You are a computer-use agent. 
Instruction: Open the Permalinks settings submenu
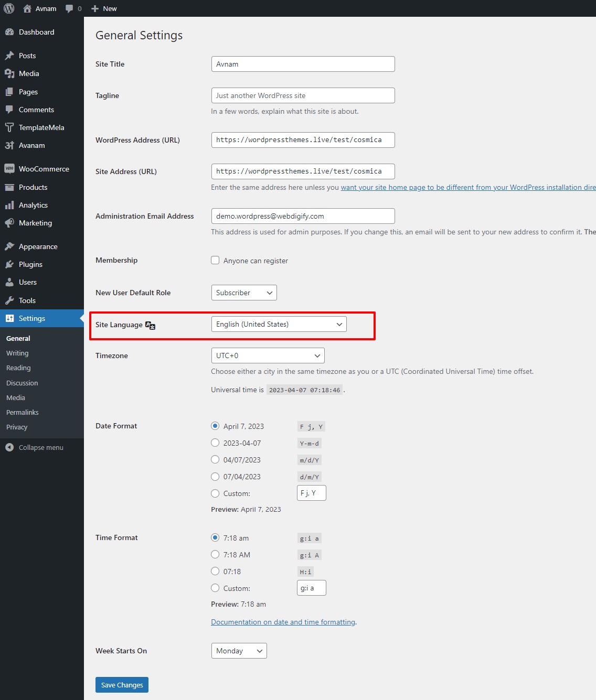click(x=23, y=412)
